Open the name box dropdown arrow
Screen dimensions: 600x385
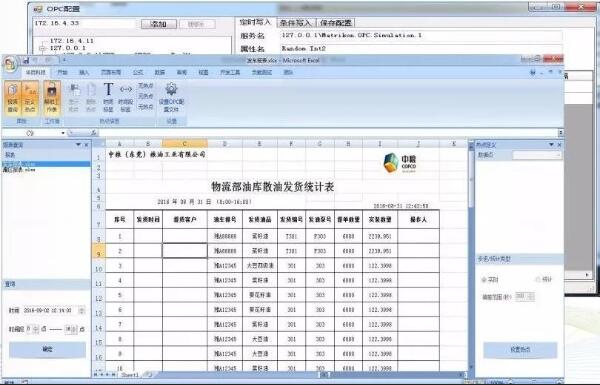coord(63,133)
